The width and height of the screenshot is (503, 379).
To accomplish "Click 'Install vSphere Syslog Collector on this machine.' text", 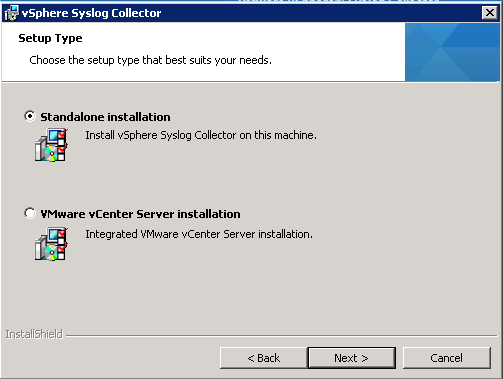I will click(201, 135).
